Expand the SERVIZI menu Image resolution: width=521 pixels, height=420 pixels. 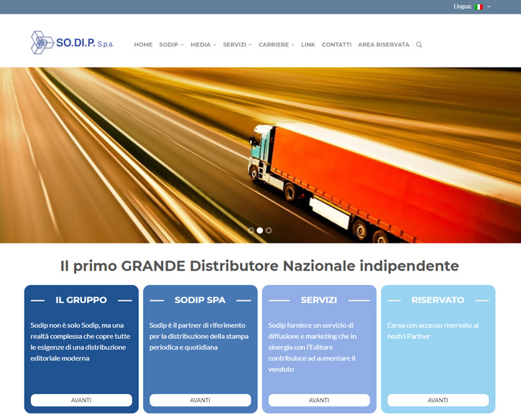tap(238, 45)
